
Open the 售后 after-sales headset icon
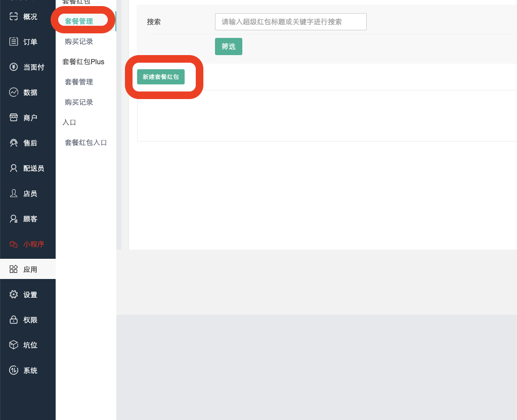point(14,143)
